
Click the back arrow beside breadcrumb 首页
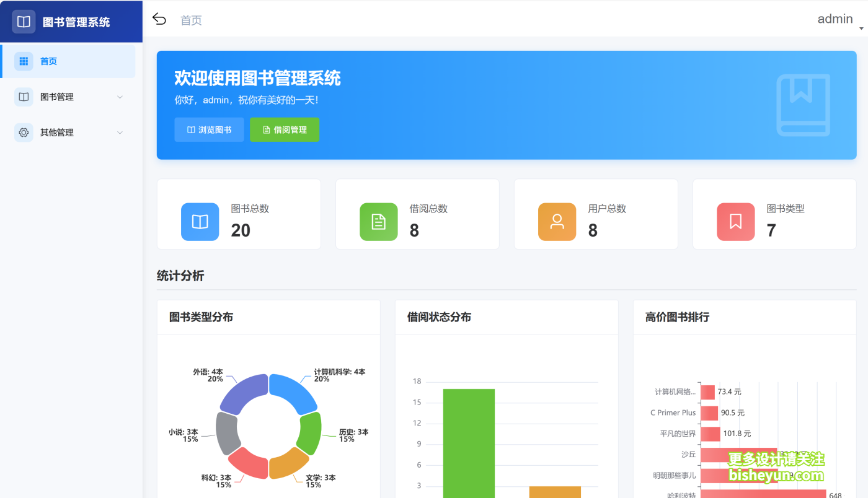tap(159, 19)
